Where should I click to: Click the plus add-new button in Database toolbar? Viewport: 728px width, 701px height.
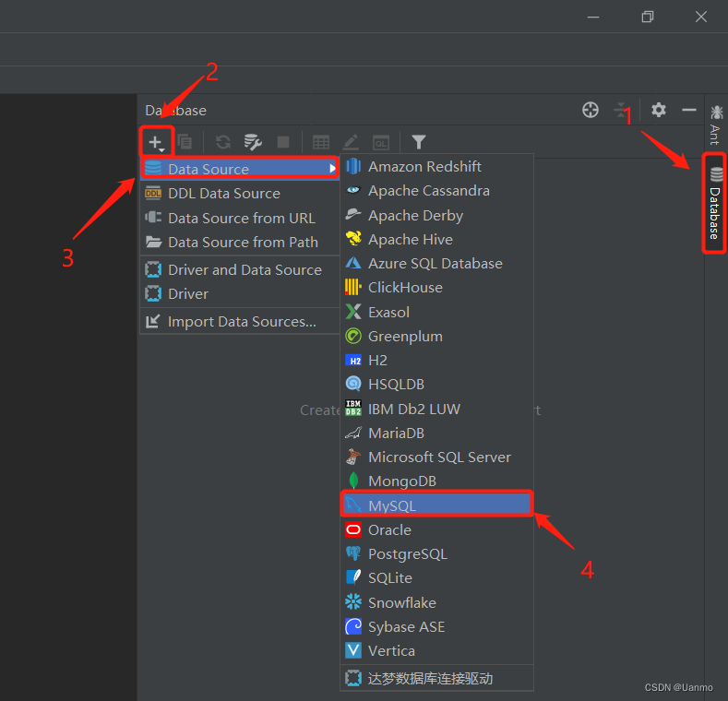pyautogui.click(x=156, y=142)
